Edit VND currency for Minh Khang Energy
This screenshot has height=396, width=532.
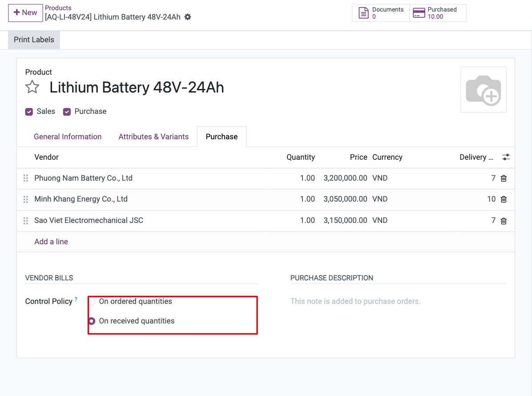pyautogui.click(x=380, y=199)
